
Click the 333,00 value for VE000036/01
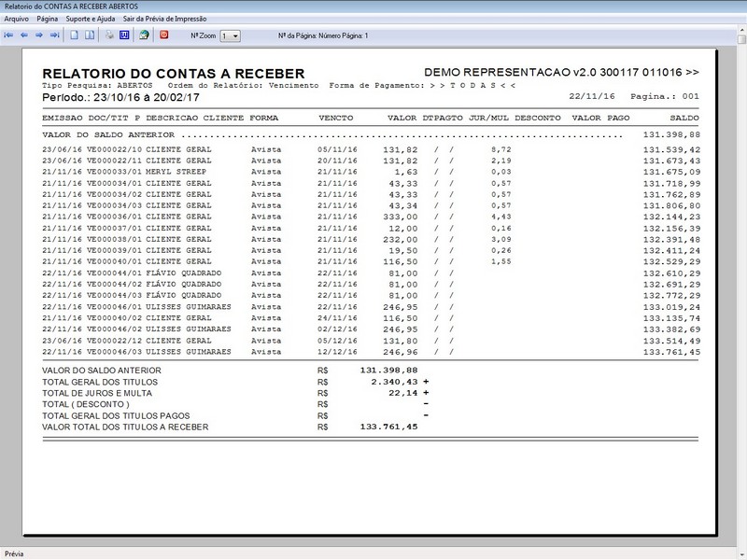401,217
